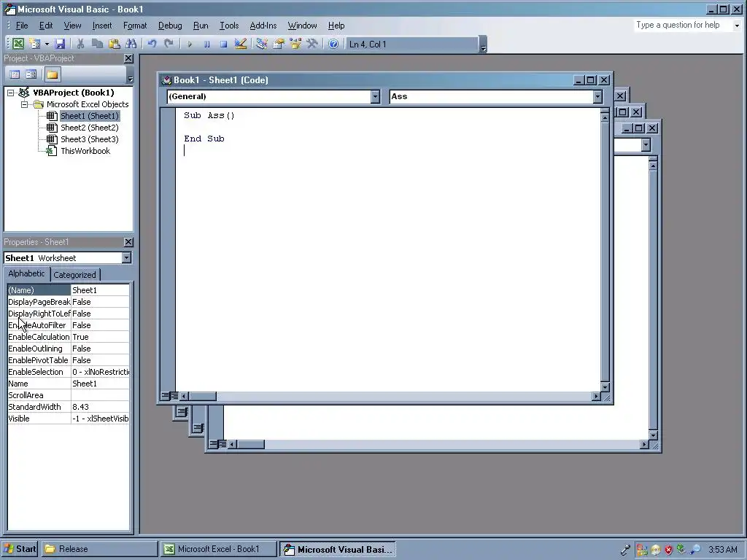
Task: Click the Insert UserForm toolbar icon
Action: pos(35,44)
